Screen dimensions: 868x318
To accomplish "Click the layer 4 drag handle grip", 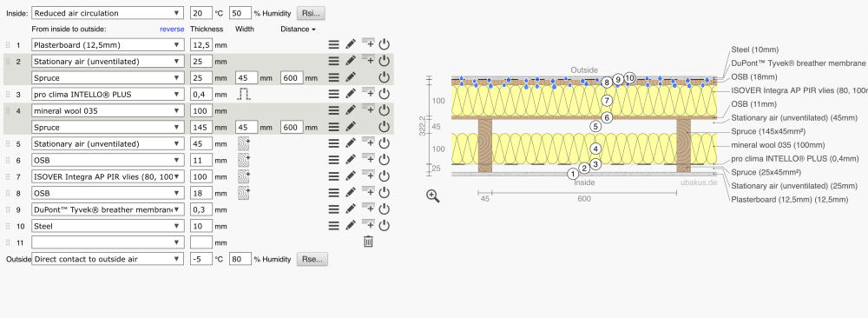I will point(8,111).
